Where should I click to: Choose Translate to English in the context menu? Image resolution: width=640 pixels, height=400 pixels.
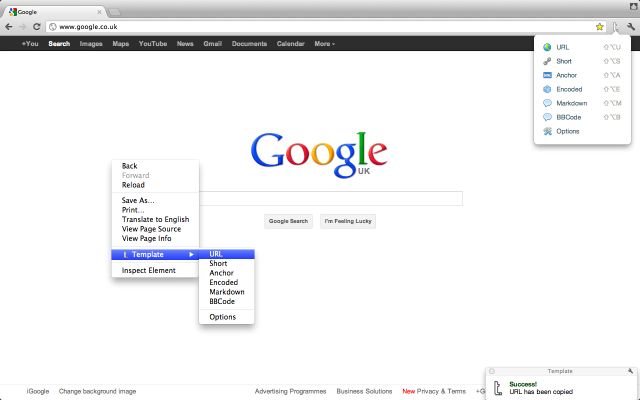tap(155, 220)
